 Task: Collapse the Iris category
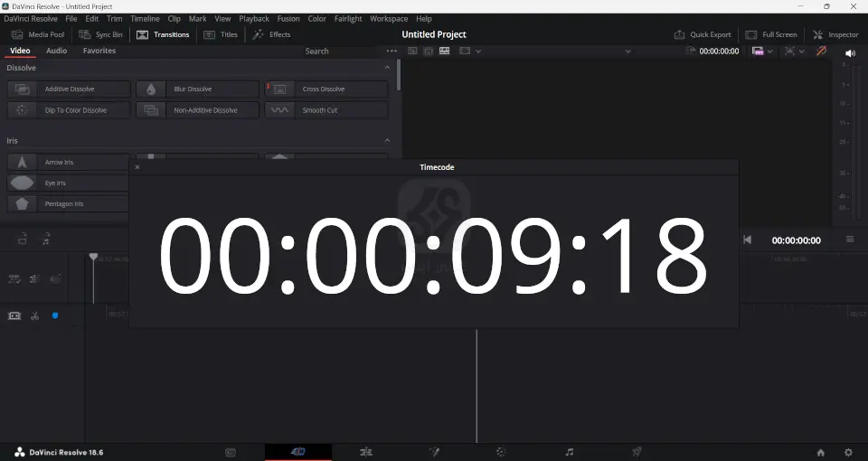click(x=387, y=141)
